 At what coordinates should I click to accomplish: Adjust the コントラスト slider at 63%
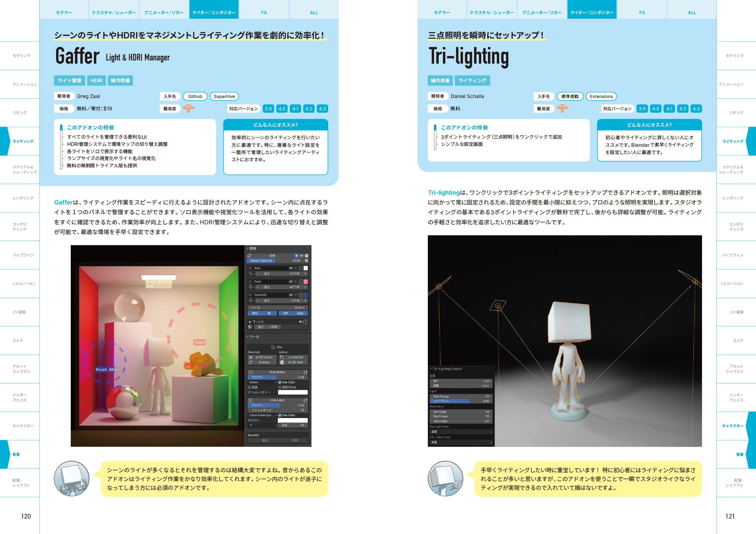point(461,401)
